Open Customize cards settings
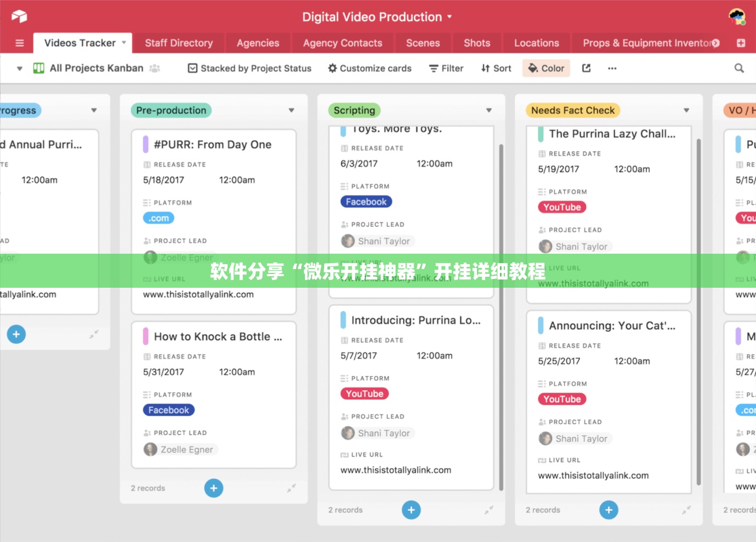Screen dimensions: 756x542 [x=370, y=68]
